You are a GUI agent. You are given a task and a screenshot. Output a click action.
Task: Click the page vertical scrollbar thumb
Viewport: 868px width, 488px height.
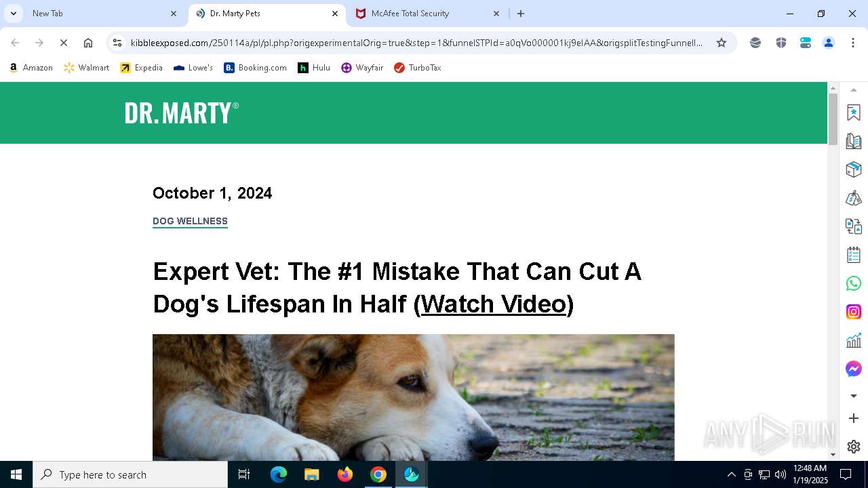[833, 119]
